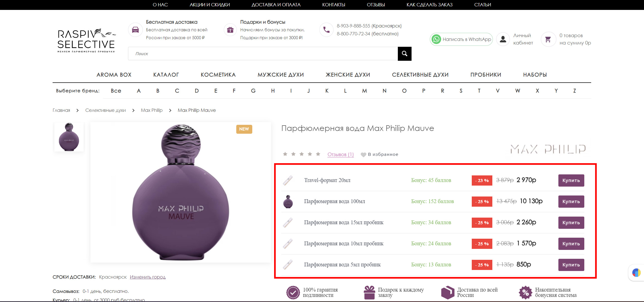644x302 pixels.
Task: Filter brands by letter S
Action: pyautogui.click(x=461, y=91)
